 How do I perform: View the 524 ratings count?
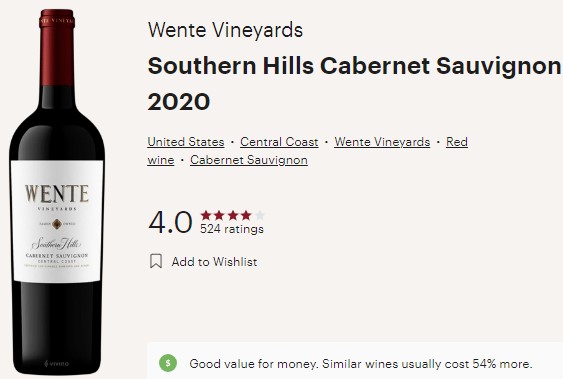[x=232, y=229]
